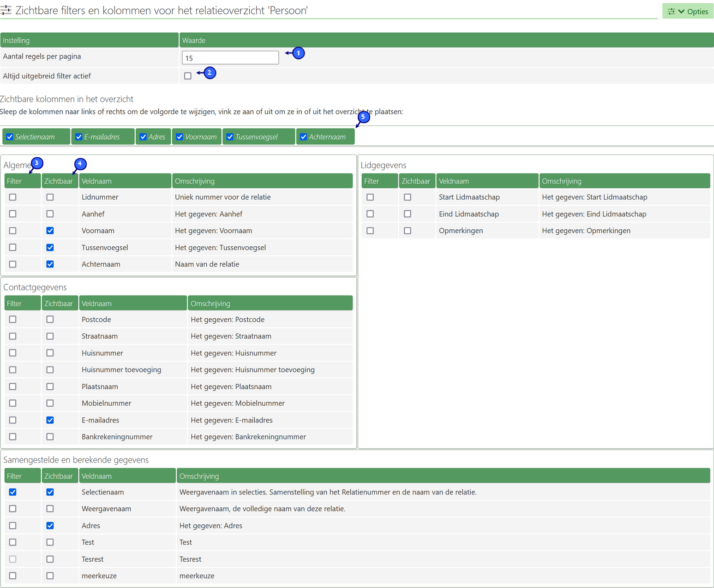Viewport: 714px width, 588px height.
Task: Click the settings sliders icon beside the title
Action: [x=6, y=10]
